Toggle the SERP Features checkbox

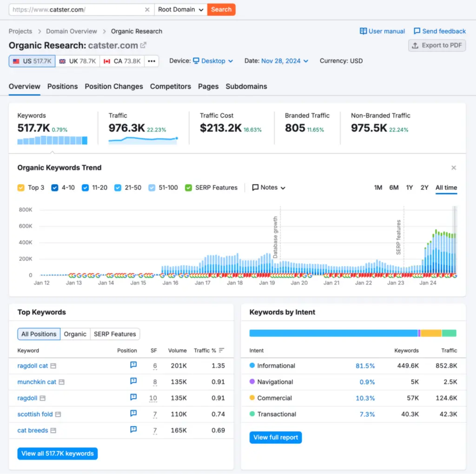click(x=188, y=188)
